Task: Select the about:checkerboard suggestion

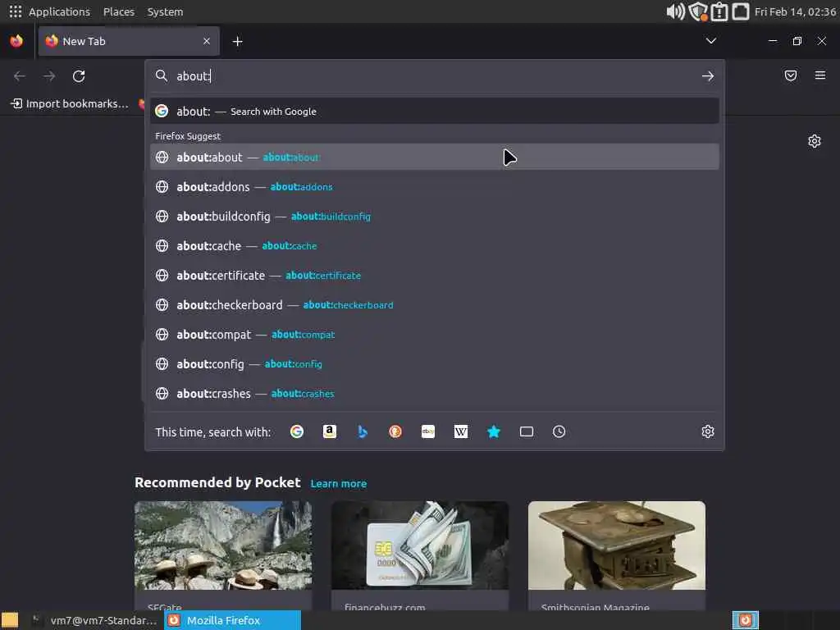Action: (x=435, y=305)
